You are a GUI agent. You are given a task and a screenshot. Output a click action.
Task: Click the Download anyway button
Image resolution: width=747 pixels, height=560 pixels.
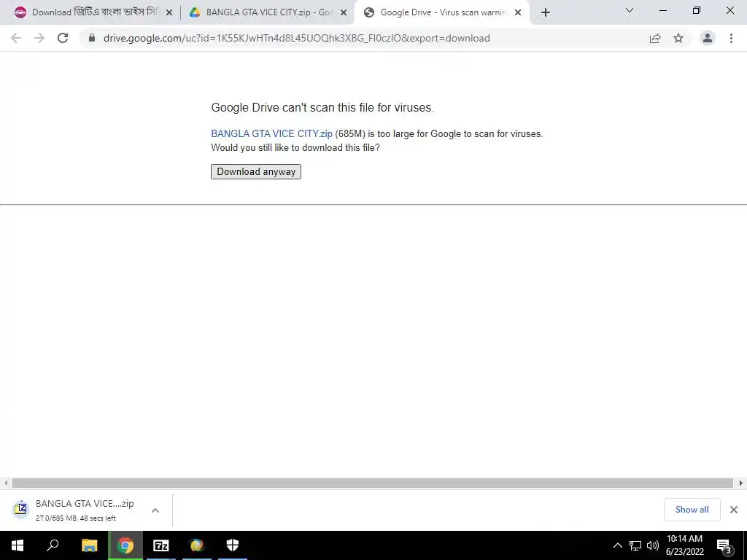[256, 171]
